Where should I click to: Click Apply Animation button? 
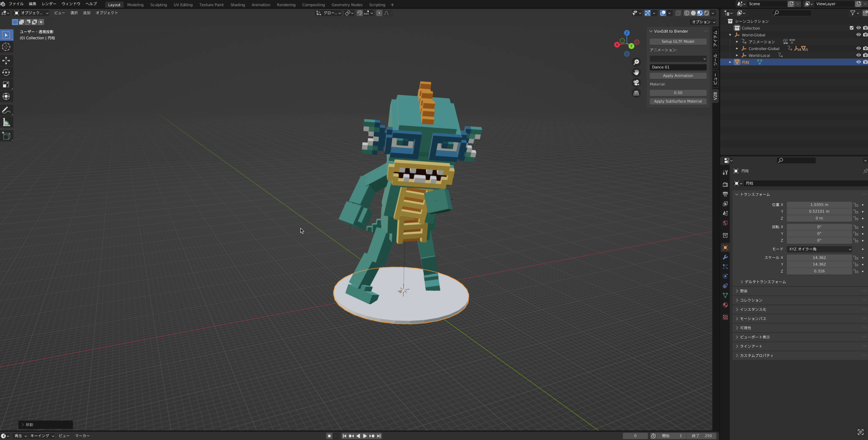[x=677, y=76]
